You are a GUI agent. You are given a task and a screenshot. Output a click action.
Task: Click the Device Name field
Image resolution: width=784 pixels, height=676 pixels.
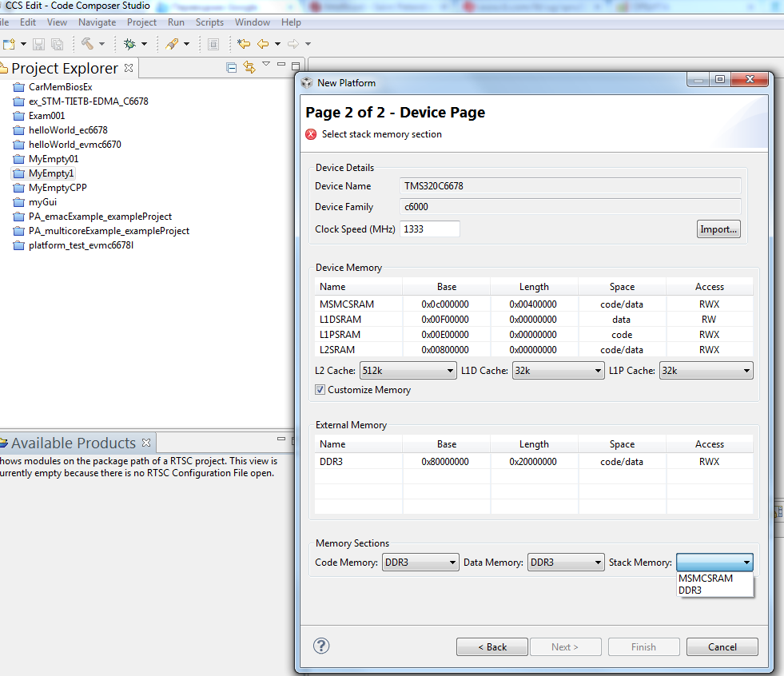pos(570,186)
